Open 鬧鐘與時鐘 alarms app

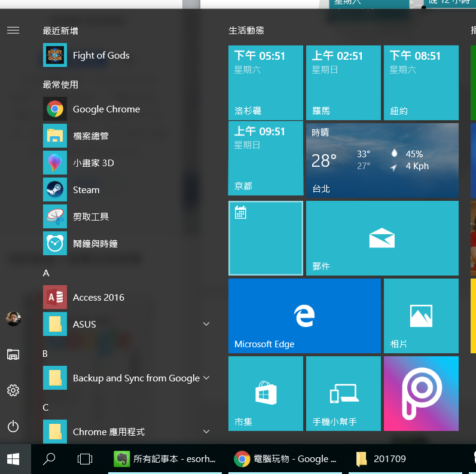point(127,243)
